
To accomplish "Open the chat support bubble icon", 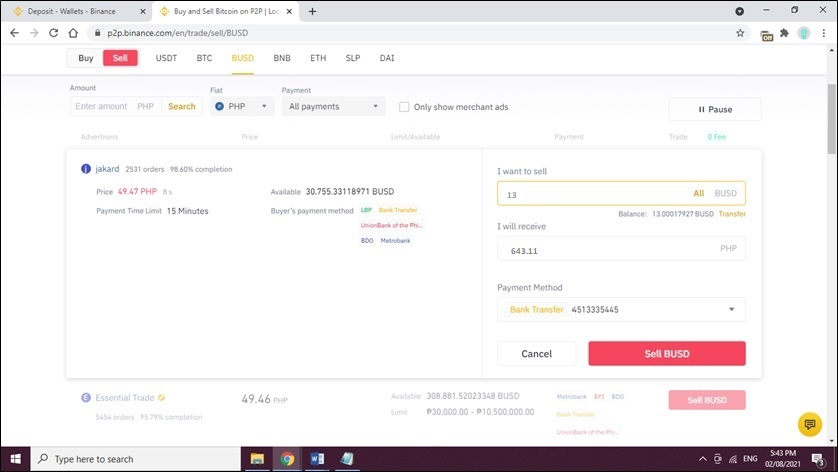I will 810,424.
